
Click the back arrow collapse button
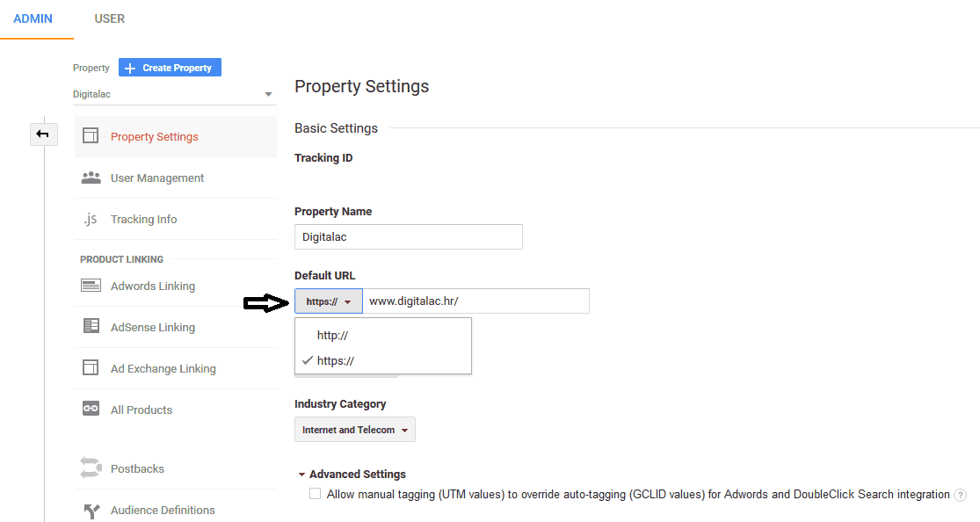coord(43,134)
